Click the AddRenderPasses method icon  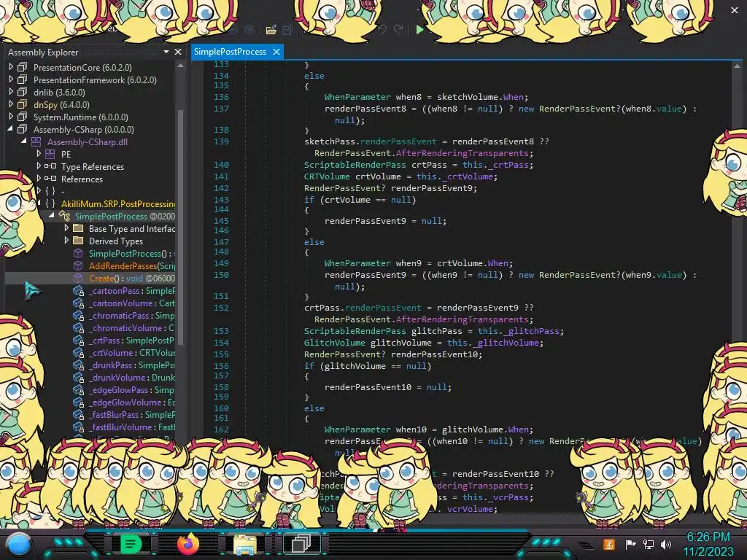tap(78, 265)
